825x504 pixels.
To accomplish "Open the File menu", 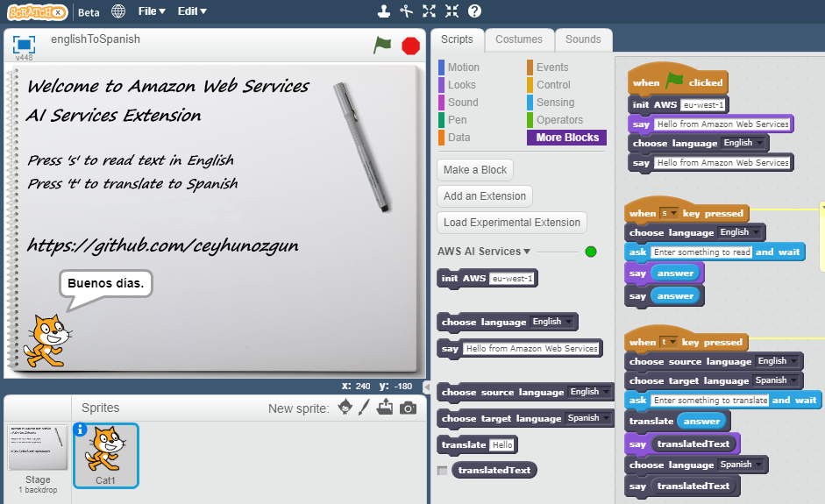I will pos(152,11).
